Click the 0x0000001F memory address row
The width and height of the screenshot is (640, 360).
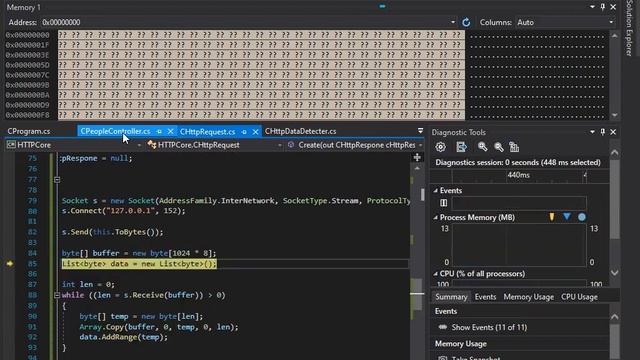click(x=27, y=45)
